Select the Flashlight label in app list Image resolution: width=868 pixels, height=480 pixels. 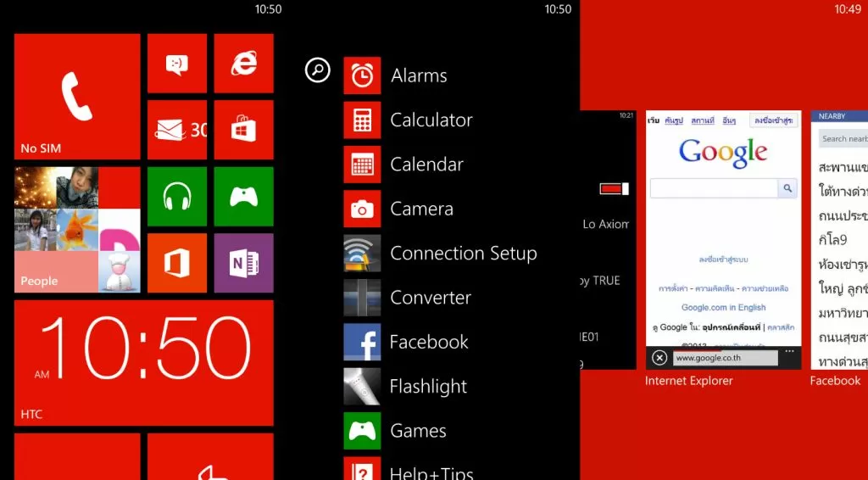428,387
